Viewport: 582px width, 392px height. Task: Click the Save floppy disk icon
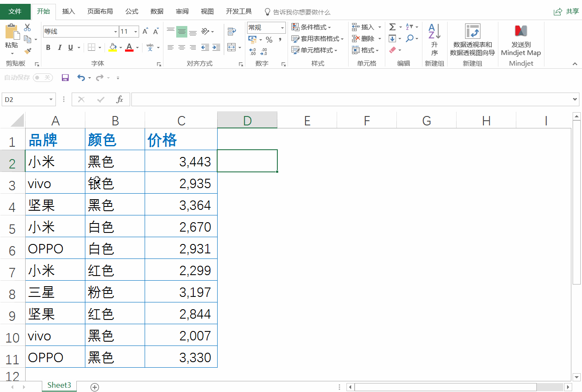coord(65,78)
